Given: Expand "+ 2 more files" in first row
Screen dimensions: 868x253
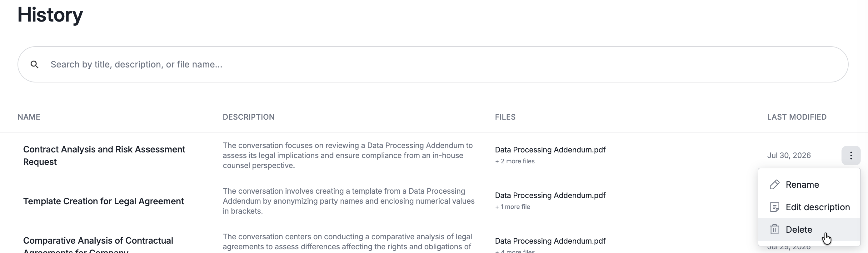Looking at the screenshot, I should [515, 161].
